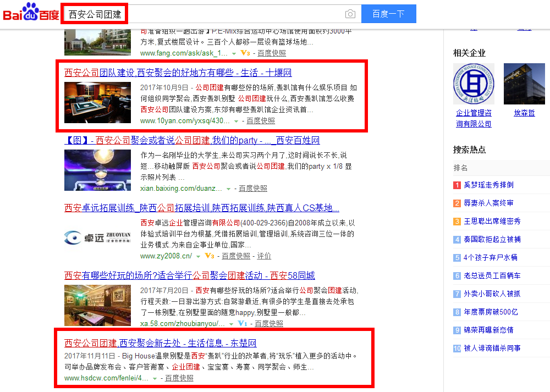Screen dimensions: 550x392
Task: Click the www.10yan.com/yxsq URL text
Action: (185, 120)
